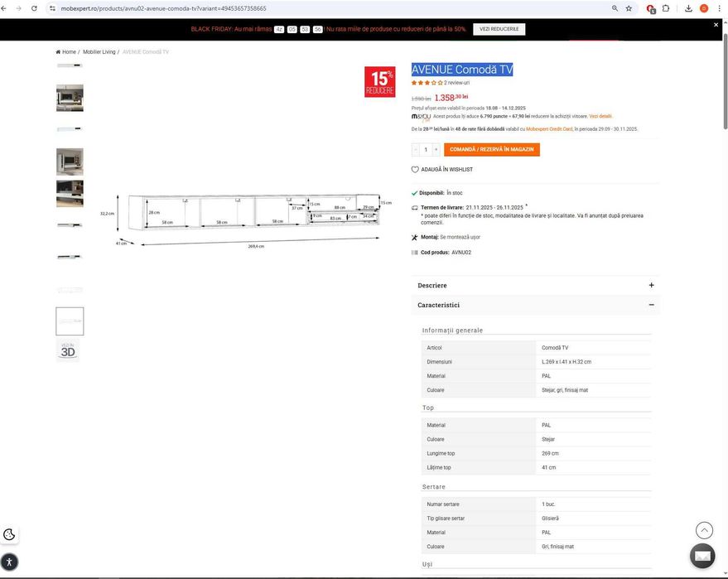Click the browser forward arrow

[x=18, y=8]
